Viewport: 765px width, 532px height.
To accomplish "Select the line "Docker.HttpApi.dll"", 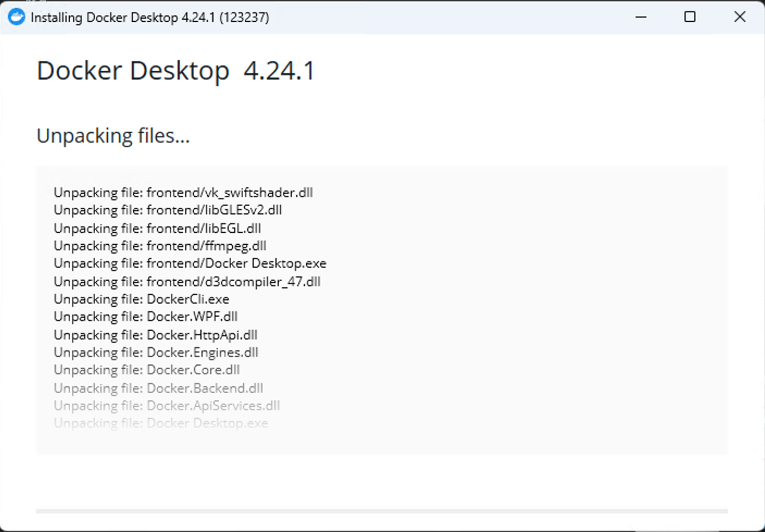I will click(156, 335).
